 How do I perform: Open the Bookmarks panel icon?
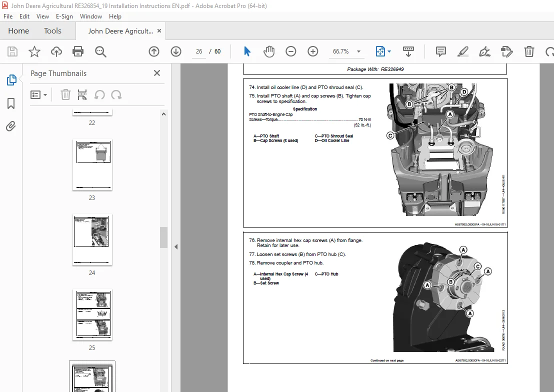[x=11, y=103]
